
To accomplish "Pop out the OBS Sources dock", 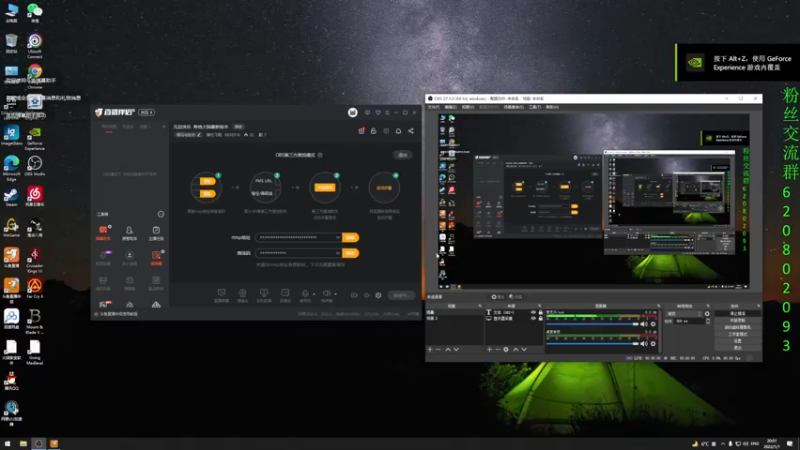I will pos(540,306).
